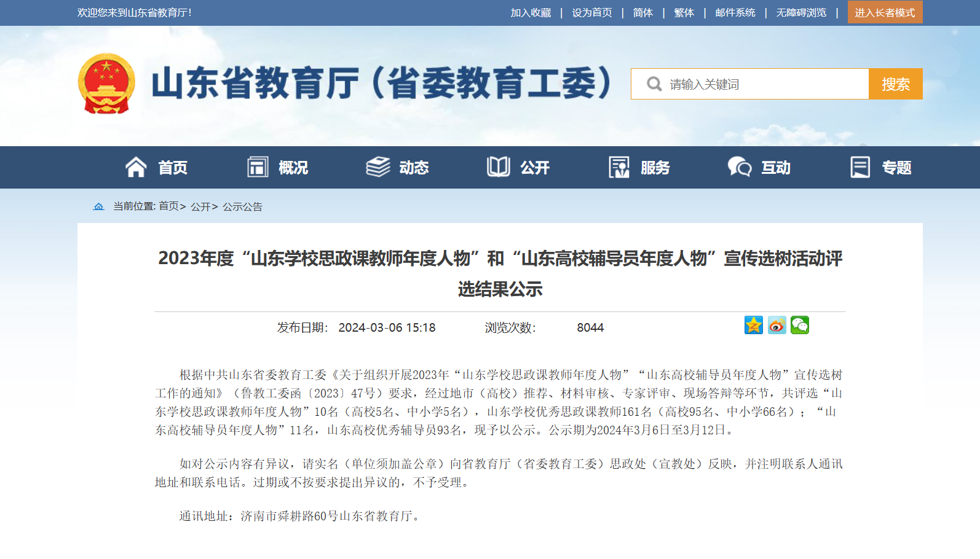Screen dimensions: 980x559
Task: Focus the 请输入关键词 search field
Action: click(x=762, y=84)
